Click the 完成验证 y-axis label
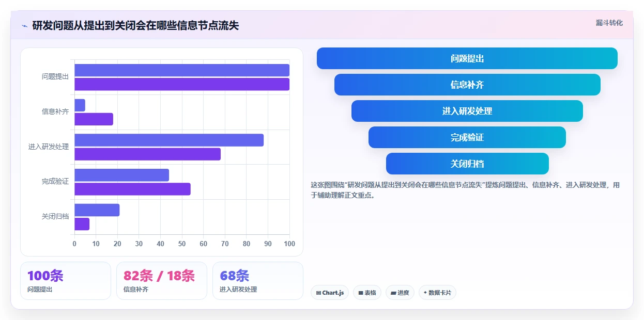Screen dimensions: 644x320 pyautogui.click(x=55, y=182)
